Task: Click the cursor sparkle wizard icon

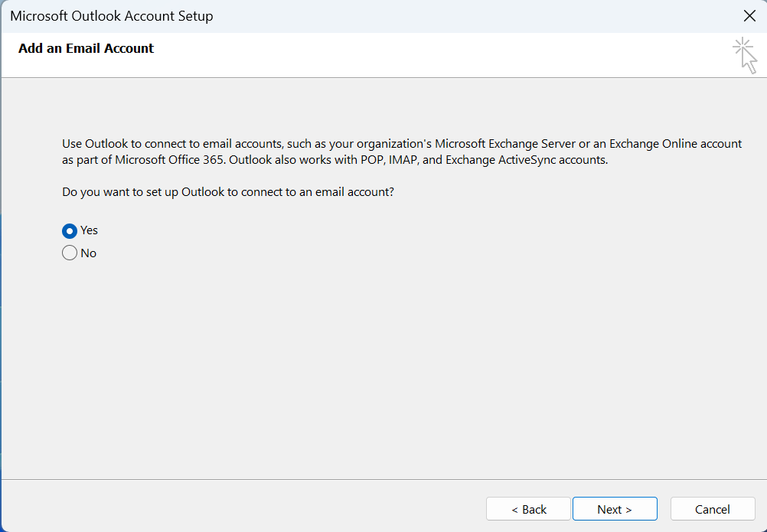Action: [745, 55]
